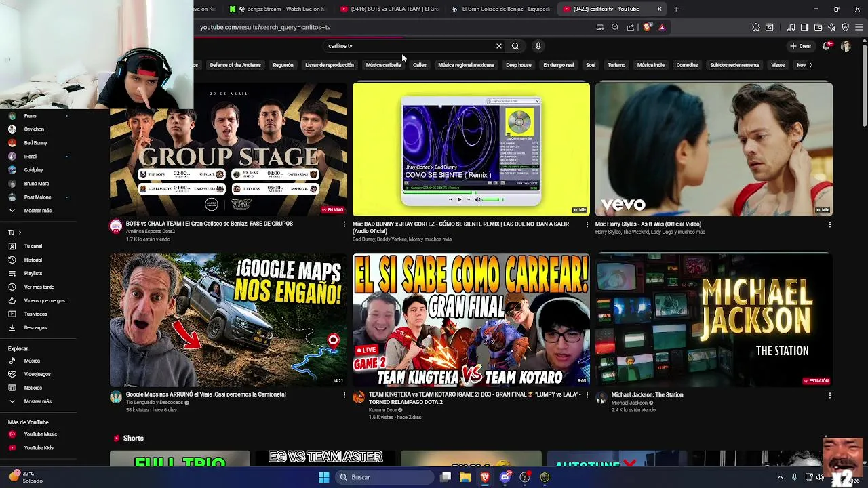This screenshot has height=488, width=868.
Task: Click the Crear button
Action: (800, 46)
